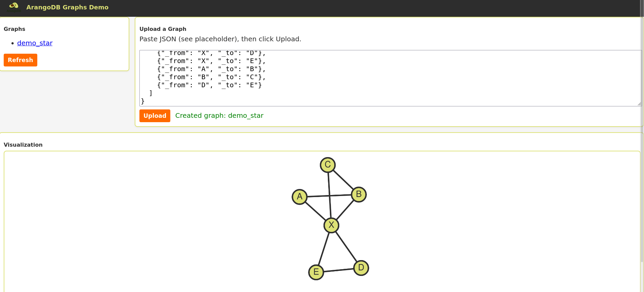
Task: Select graph node B
Action: tap(358, 194)
